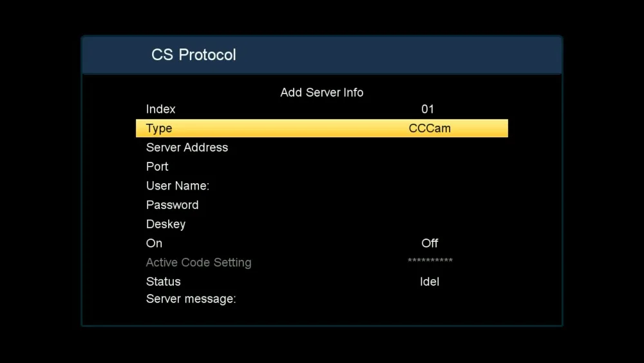Select the Password row
Screen dimensions: 644x363
[x=172, y=205]
